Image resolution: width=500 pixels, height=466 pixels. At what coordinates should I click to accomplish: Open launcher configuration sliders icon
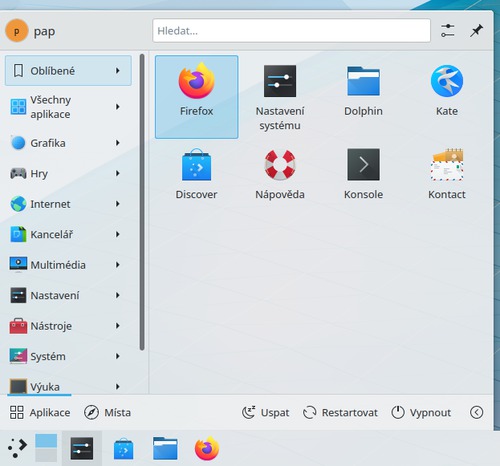click(447, 31)
